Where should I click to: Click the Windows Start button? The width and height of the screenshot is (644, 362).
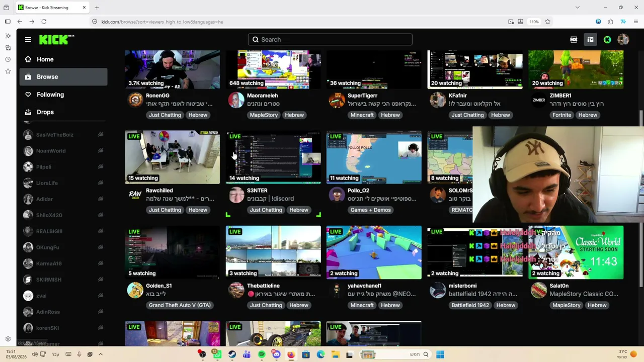click(440, 354)
